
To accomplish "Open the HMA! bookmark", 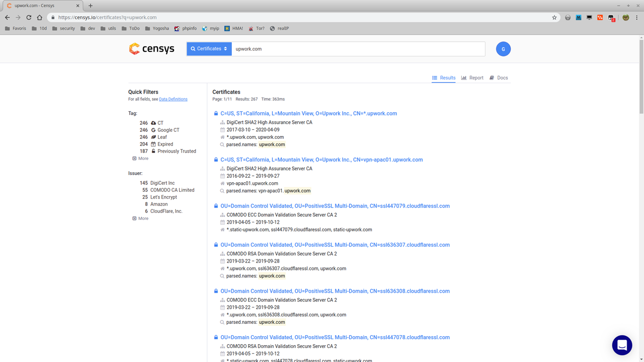I will click(234, 28).
